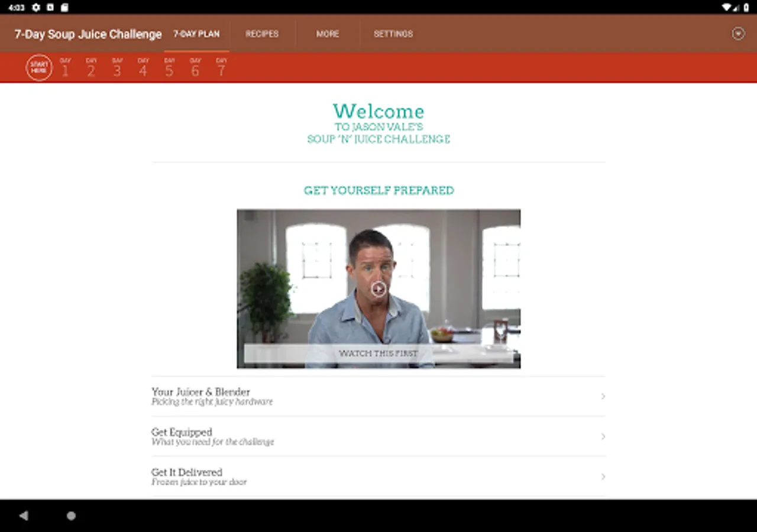Open Day 5 of the plan
This screenshot has width=757, height=532.
[x=169, y=67]
